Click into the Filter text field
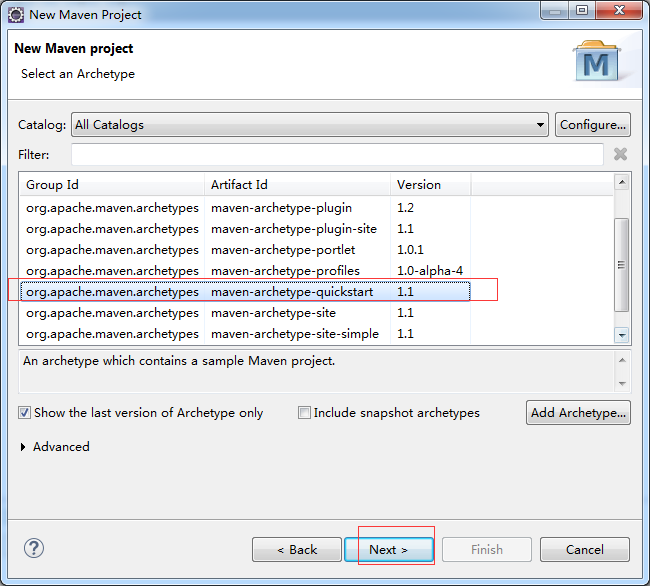The height and width of the screenshot is (586, 650). (x=337, y=155)
